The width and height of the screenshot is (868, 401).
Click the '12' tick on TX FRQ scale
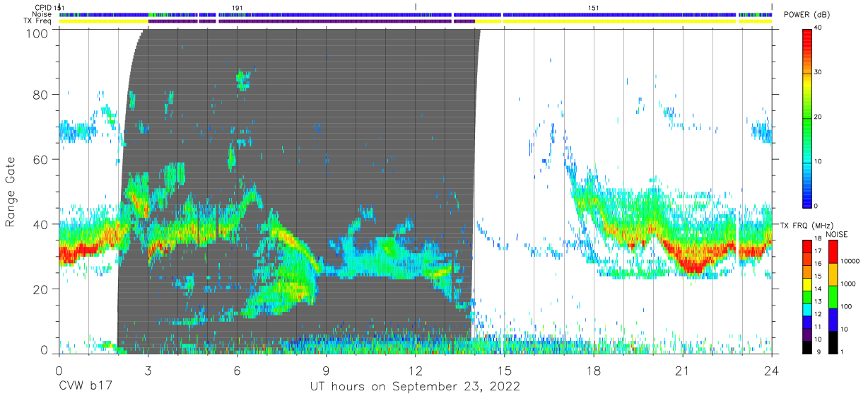pos(818,315)
